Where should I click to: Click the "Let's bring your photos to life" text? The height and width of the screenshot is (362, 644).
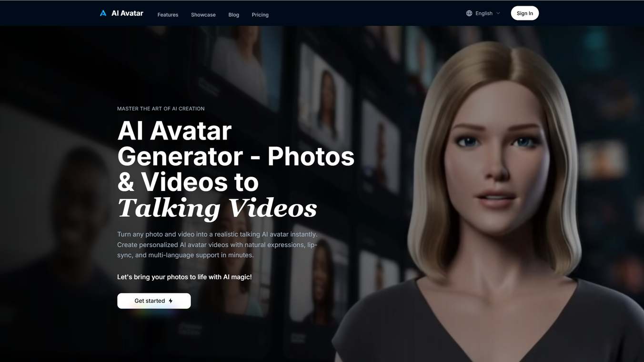click(184, 277)
